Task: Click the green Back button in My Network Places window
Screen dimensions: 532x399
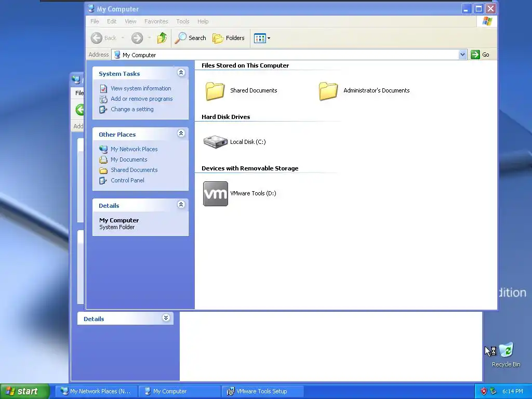Action: click(79, 110)
